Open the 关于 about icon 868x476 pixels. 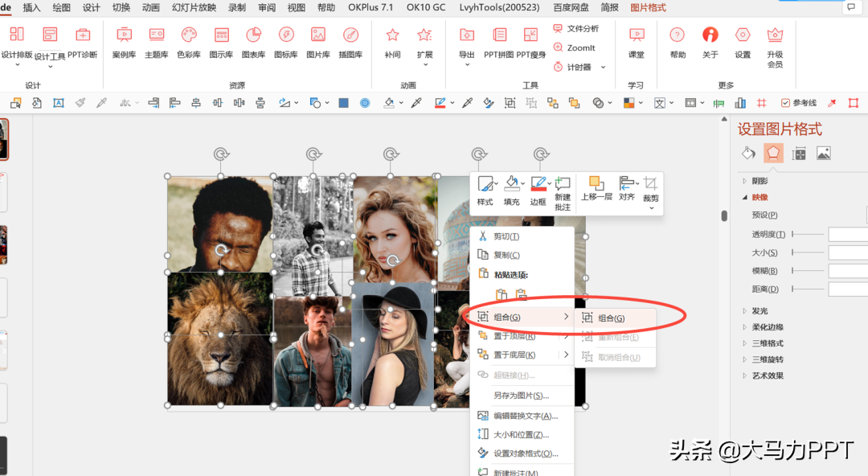pos(710,35)
